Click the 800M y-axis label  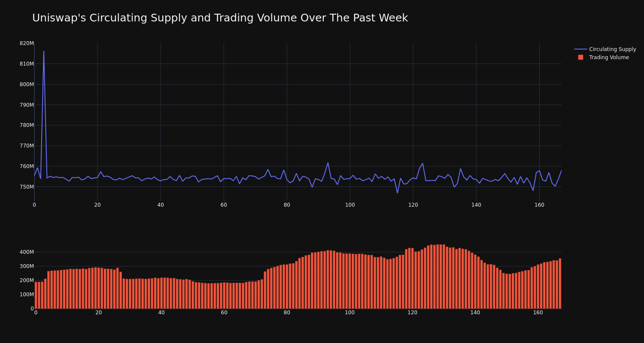pyautogui.click(x=27, y=84)
